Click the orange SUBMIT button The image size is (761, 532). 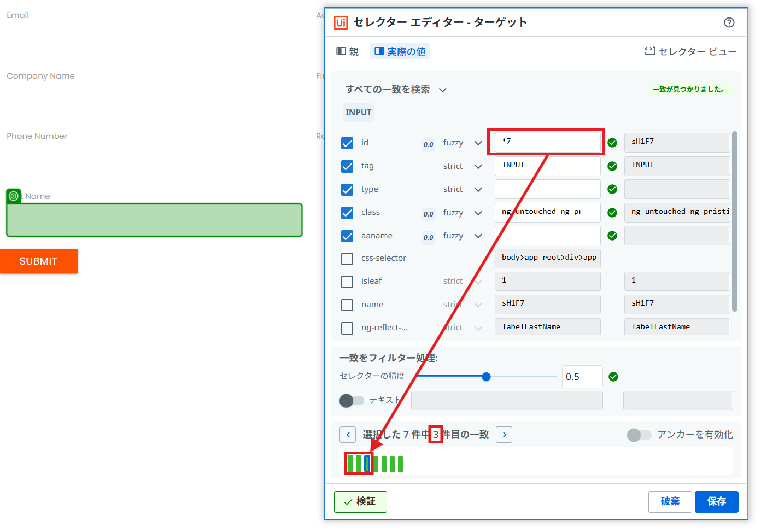(x=39, y=261)
